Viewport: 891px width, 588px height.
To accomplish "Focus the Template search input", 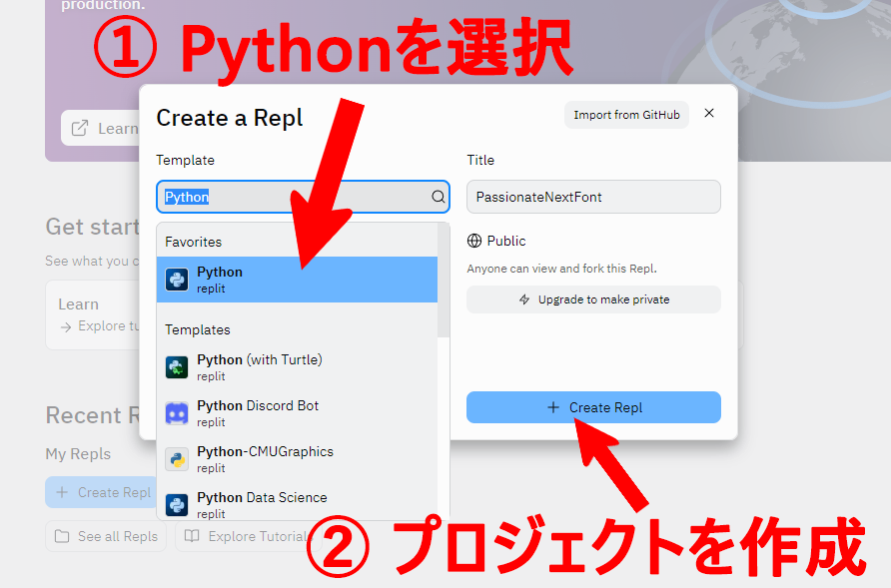I will tap(303, 197).
